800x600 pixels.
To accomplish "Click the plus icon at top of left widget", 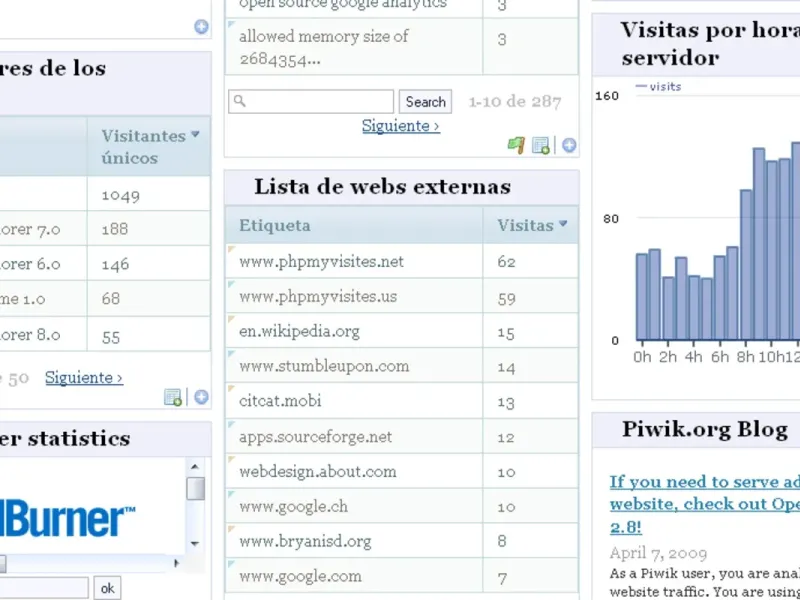I will pyautogui.click(x=202, y=27).
